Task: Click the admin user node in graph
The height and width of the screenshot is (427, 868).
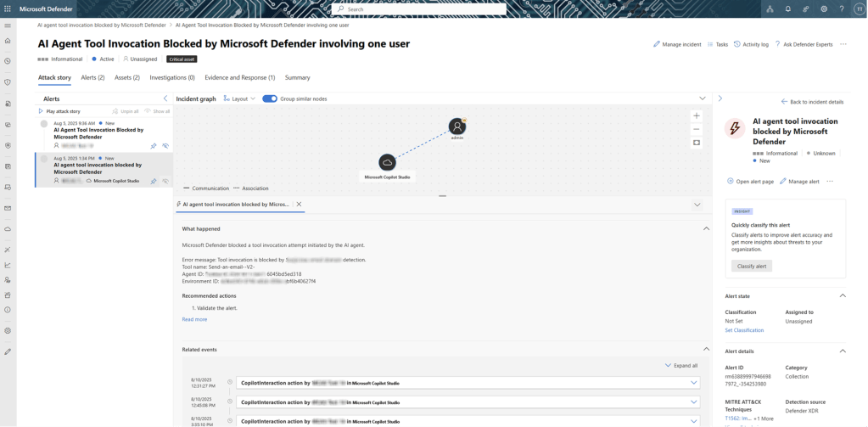Action: coord(457,126)
